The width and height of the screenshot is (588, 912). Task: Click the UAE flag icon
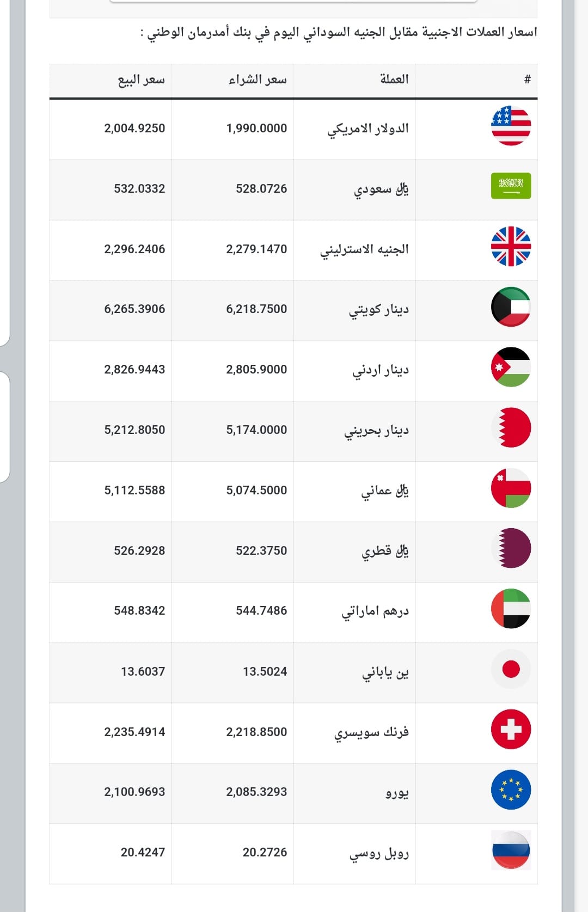click(x=511, y=609)
